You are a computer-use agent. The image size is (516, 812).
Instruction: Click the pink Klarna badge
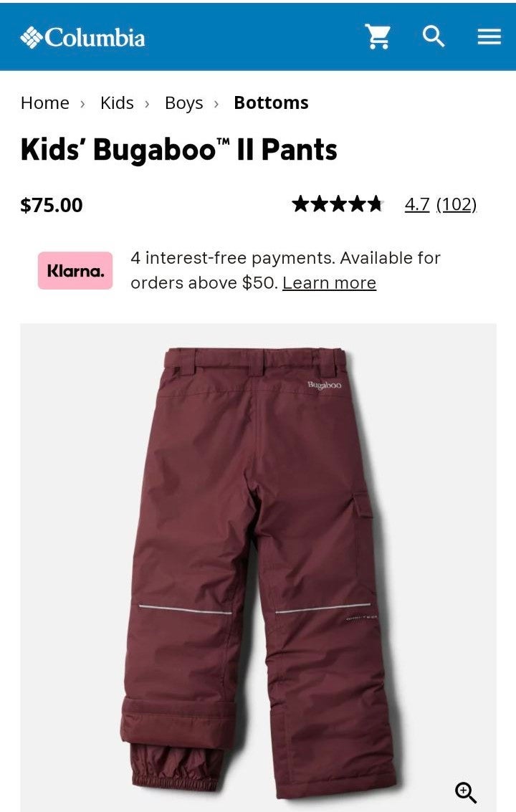[75, 270]
